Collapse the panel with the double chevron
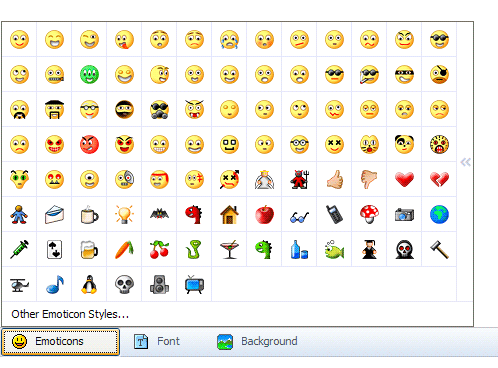 [x=466, y=162]
